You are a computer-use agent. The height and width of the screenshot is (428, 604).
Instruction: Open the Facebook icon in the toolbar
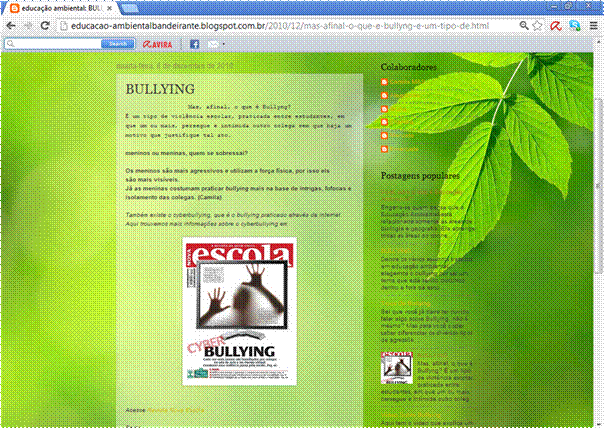pyautogui.click(x=195, y=44)
